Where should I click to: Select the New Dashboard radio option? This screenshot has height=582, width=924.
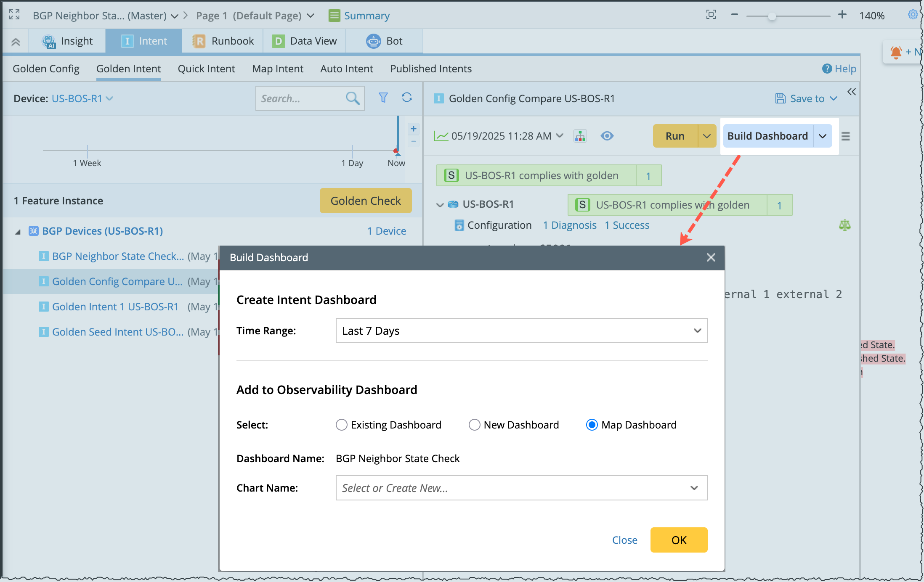pos(474,425)
